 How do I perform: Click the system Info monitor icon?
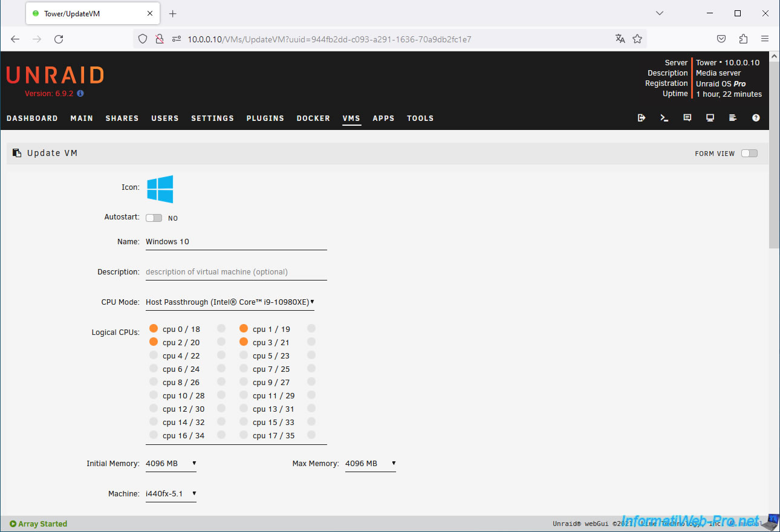pos(710,118)
